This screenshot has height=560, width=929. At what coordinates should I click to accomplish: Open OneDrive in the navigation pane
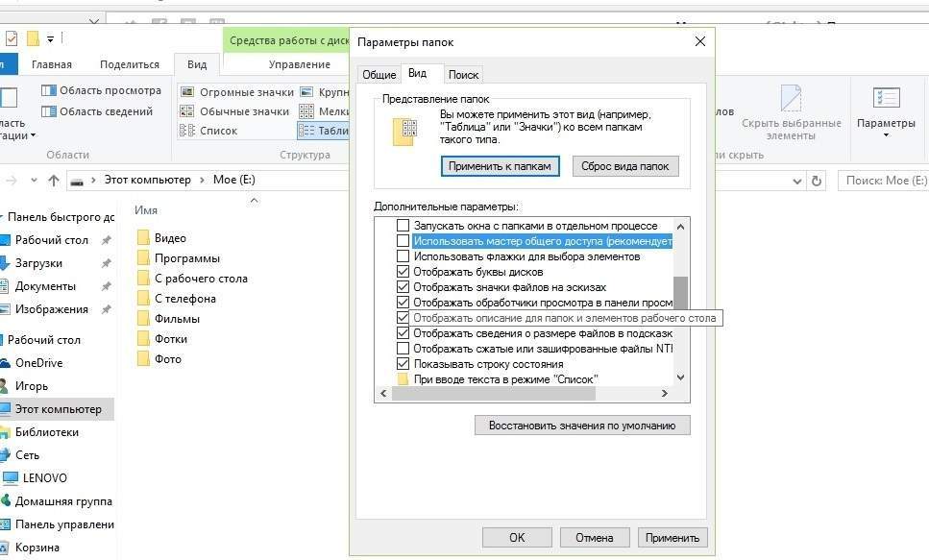pyautogui.click(x=38, y=363)
